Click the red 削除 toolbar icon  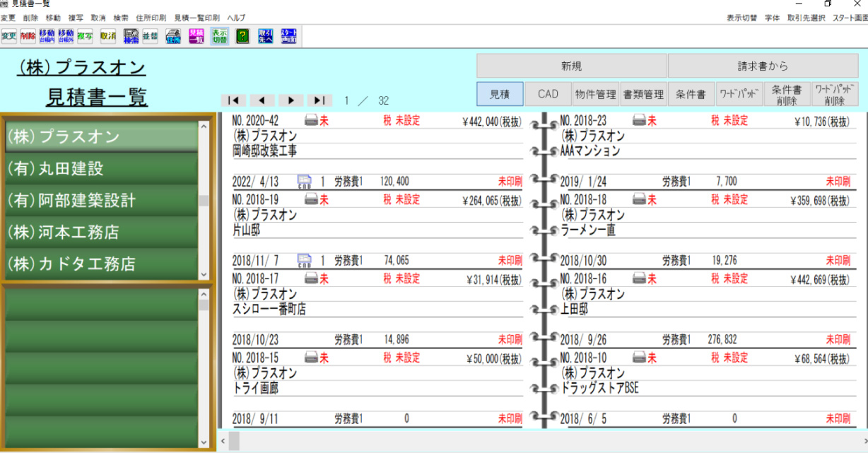(x=28, y=36)
